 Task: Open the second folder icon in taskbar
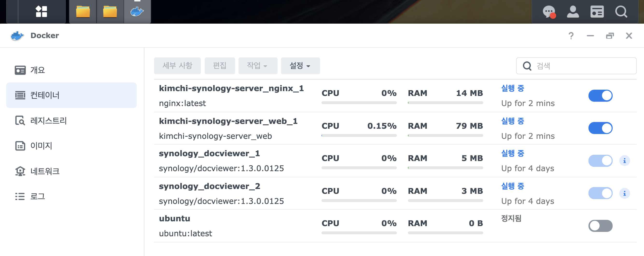coord(110,12)
